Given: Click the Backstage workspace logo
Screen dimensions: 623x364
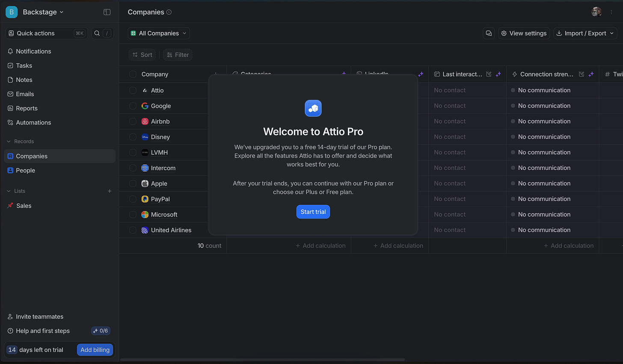Looking at the screenshot, I should [12, 12].
